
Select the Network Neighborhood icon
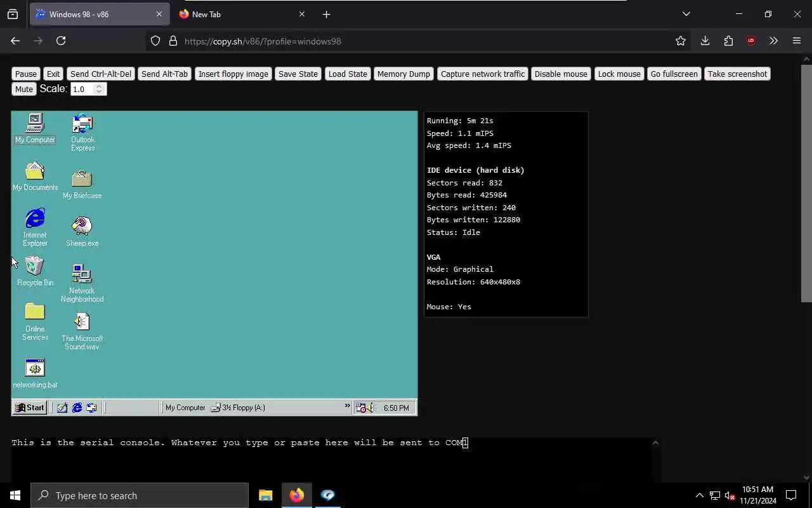click(x=82, y=283)
